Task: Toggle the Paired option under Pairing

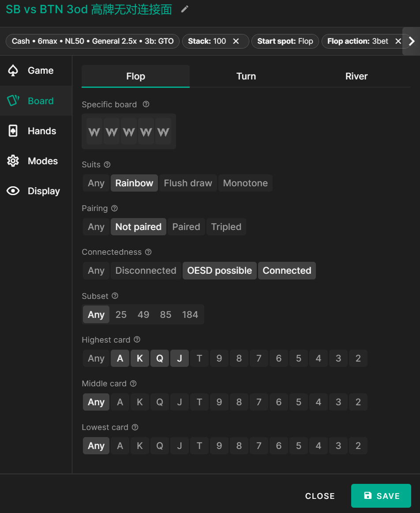Action: (186, 227)
